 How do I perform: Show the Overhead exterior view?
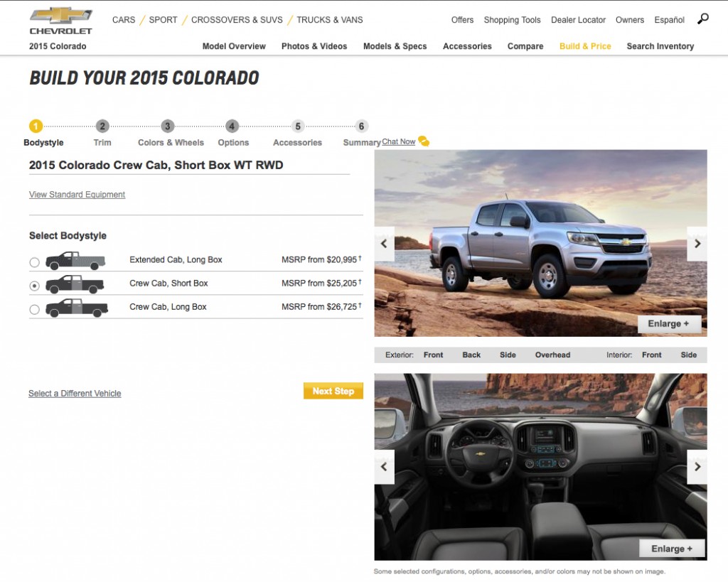[x=552, y=355]
